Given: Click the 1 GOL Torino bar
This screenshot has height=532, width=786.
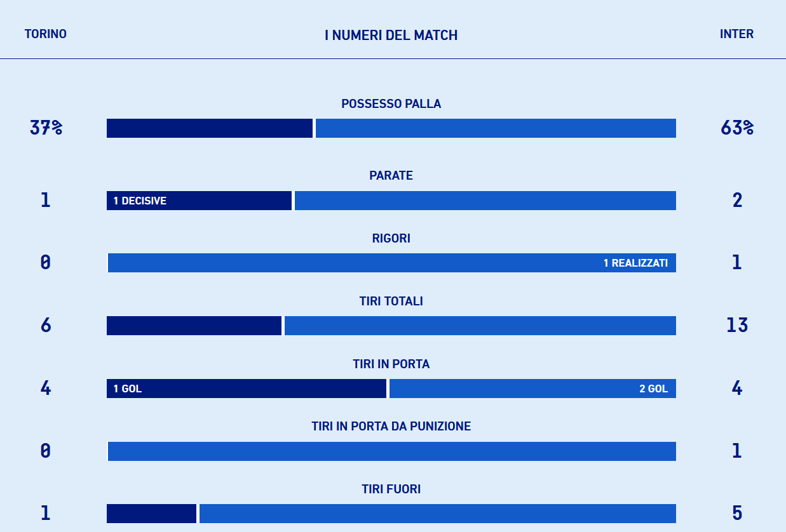Looking at the screenshot, I should coord(246,389).
